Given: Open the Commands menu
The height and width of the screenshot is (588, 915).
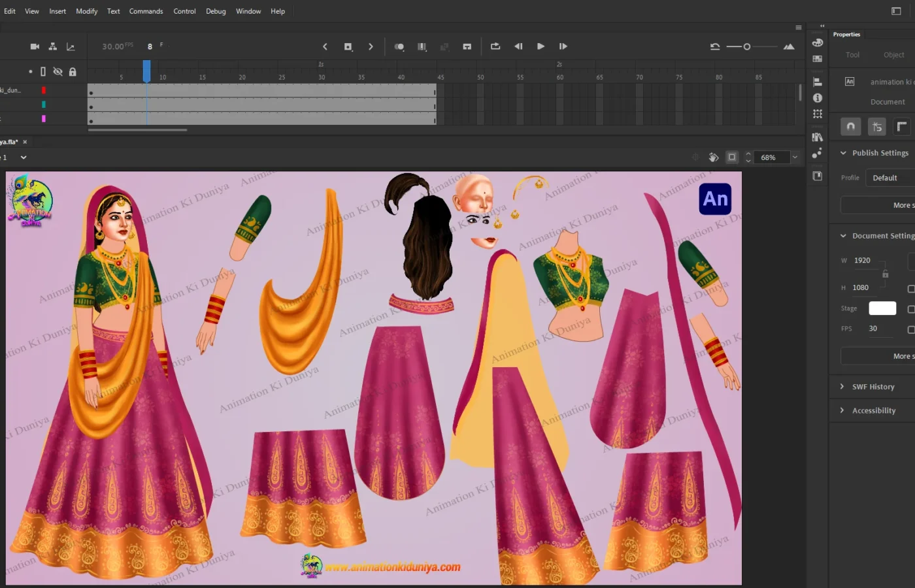Looking at the screenshot, I should [x=146, y=11].
